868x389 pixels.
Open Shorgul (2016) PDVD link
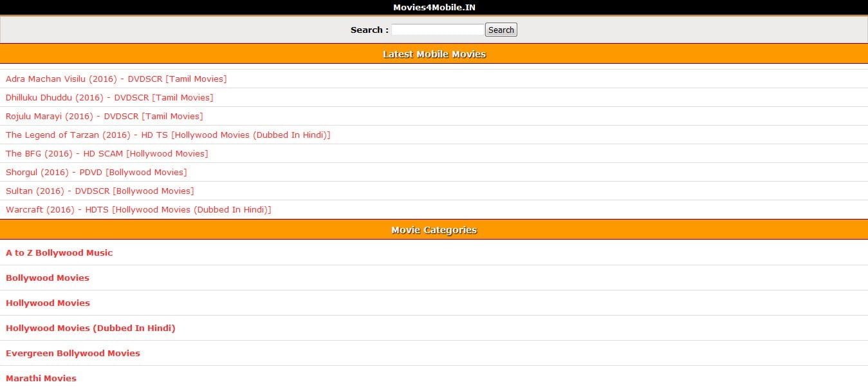click(x=96, y=172)
